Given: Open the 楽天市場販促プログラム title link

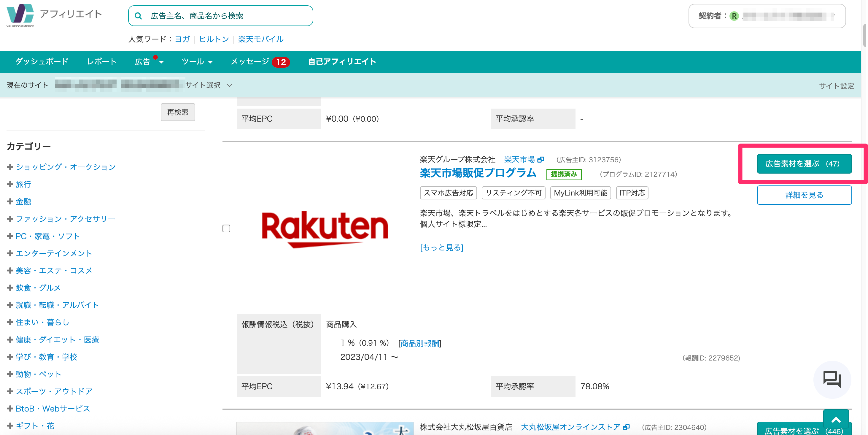Looking at the screenshot, I should pos(478,173).
